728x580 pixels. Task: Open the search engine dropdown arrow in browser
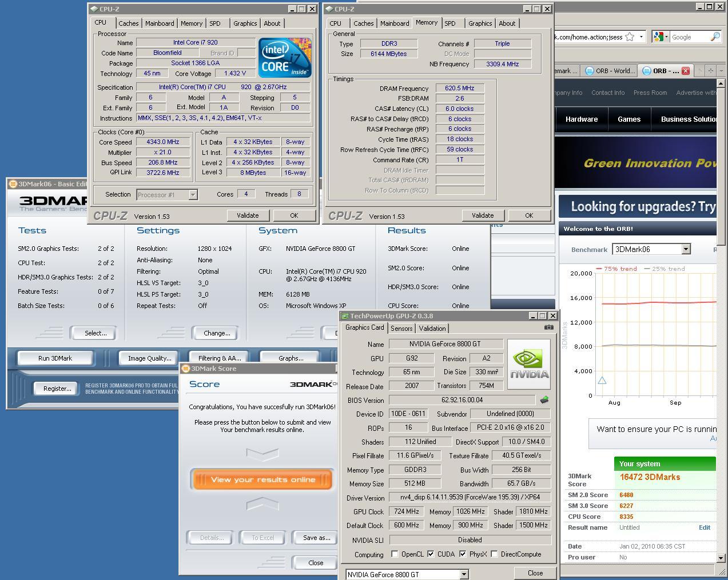tap(667, 37)
